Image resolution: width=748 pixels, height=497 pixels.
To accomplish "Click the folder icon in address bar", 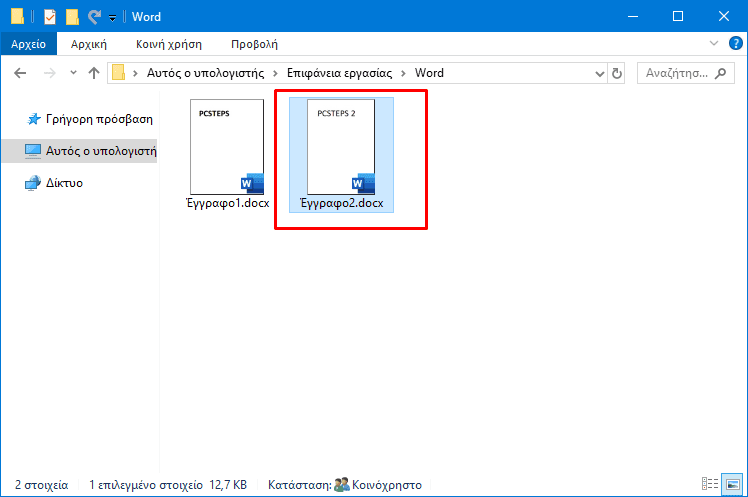I will click(x=118, y=72).
